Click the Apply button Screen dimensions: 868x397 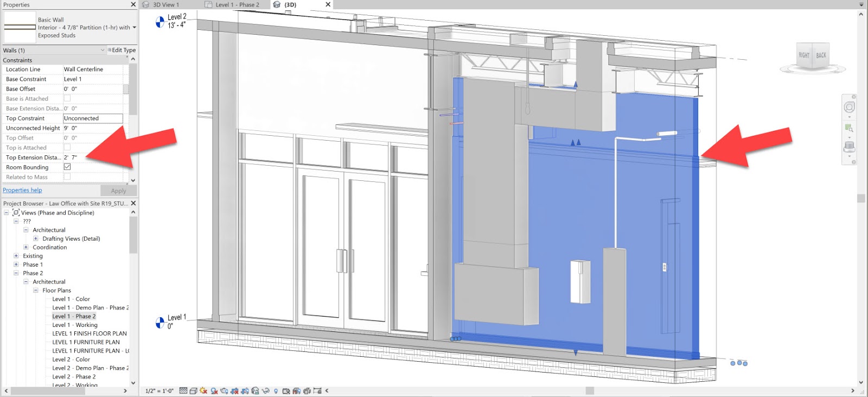point(118,191)
